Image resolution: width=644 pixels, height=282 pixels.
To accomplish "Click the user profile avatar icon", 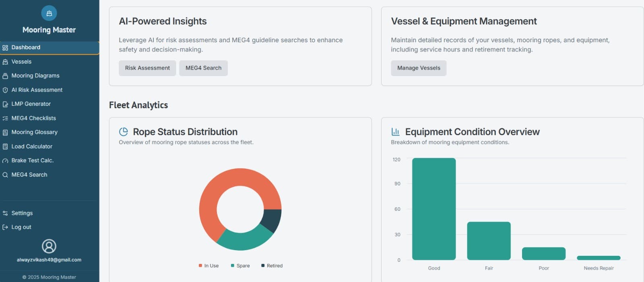I will click(49, 246).
